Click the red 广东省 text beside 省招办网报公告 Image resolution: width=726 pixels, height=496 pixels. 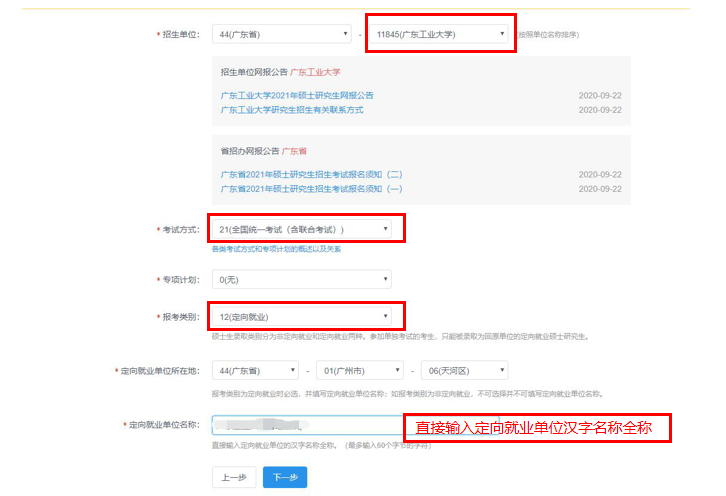point(294,151)
